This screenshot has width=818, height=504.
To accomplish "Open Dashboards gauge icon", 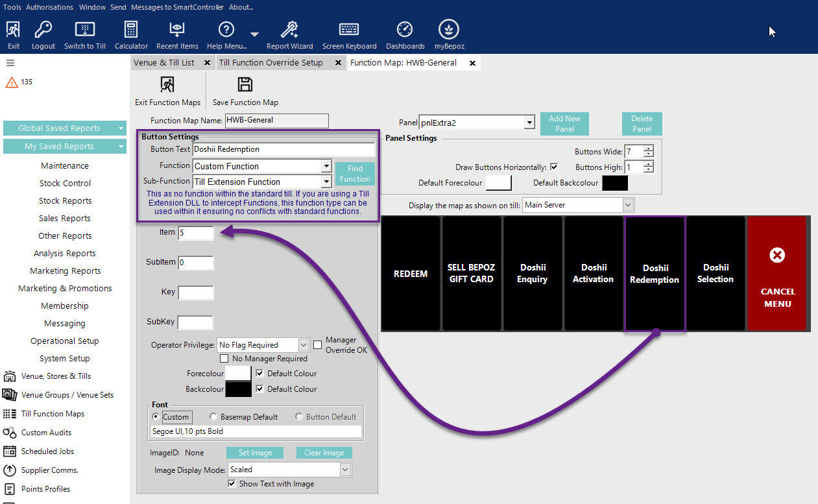I will 405,30.
